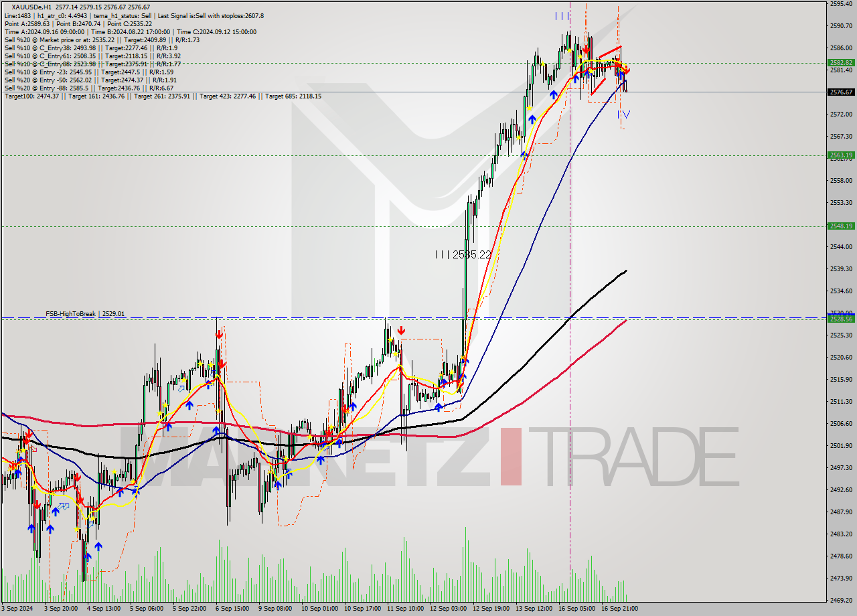Screen dimensions: 857x616
Task: Click the 'Point A:2589.63' info line
Action: (77, 23)
